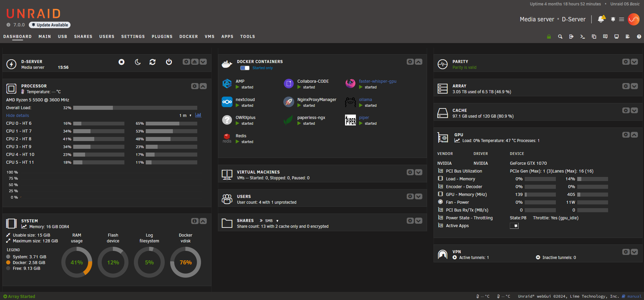
Task: Click the RAM usage 41% gauge
Action: 77,262
